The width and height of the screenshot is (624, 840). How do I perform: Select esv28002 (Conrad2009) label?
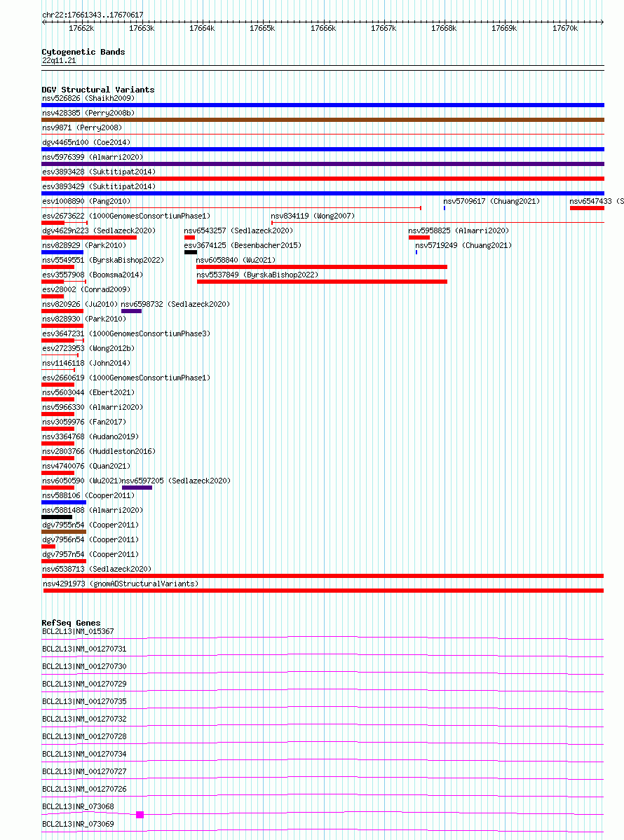86,290
